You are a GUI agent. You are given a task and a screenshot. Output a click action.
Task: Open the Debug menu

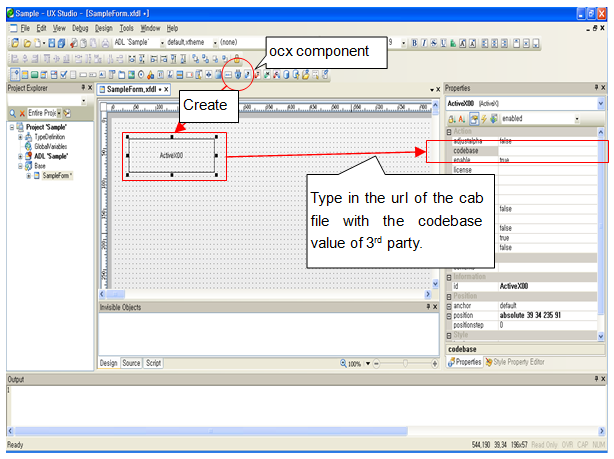[80, 28]
